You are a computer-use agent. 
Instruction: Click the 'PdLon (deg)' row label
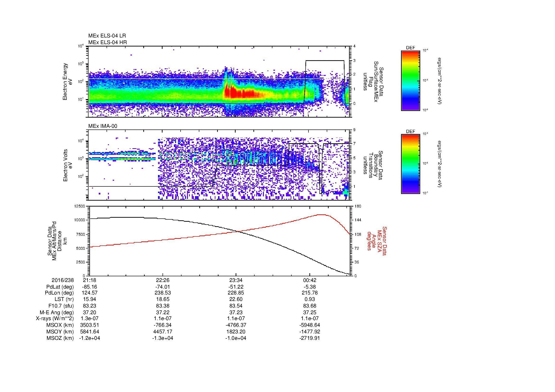coord(59,293)
